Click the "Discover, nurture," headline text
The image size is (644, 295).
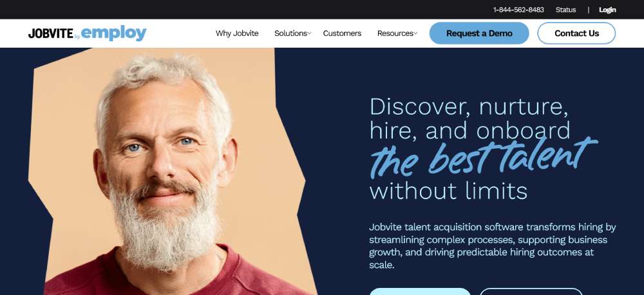(x=469, y=107)
